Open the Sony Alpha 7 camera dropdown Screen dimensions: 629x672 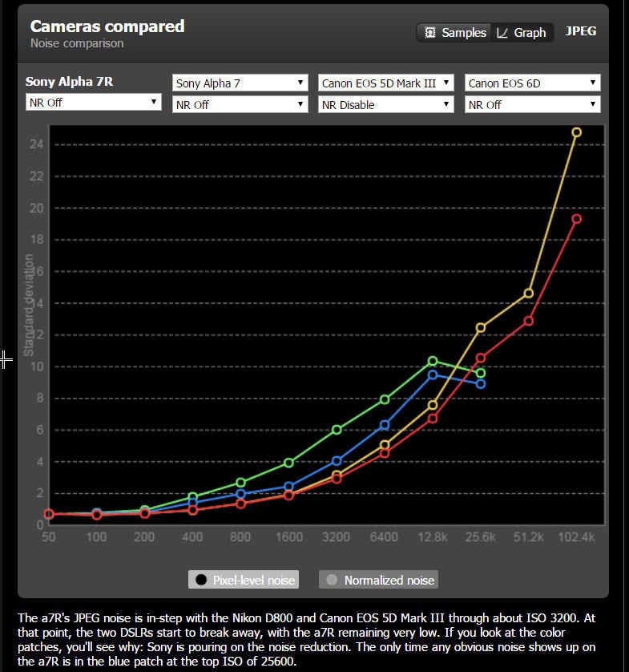point(240,83)
